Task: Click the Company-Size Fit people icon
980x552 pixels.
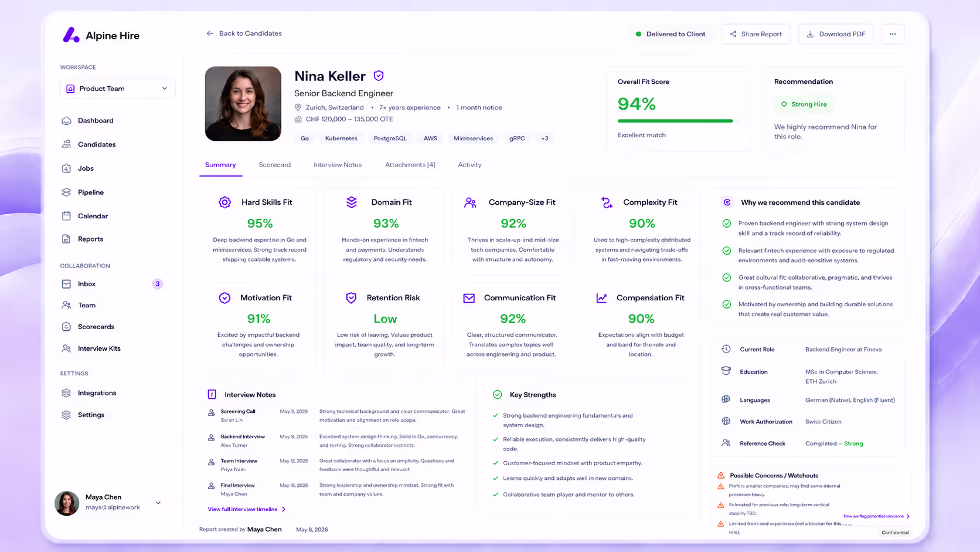Action: pos(470,202)
